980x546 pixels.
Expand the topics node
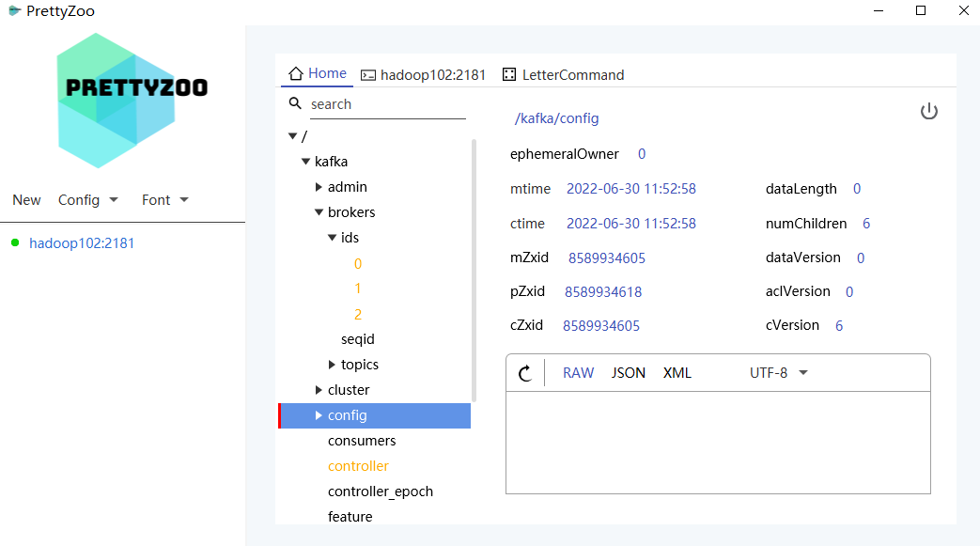(x=332, y=365)
